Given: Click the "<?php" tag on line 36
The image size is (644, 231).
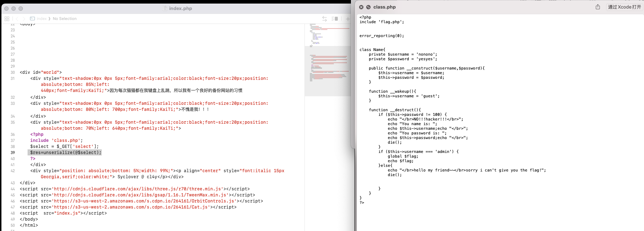Looking at the screenshot, I should tap(37, 134).
